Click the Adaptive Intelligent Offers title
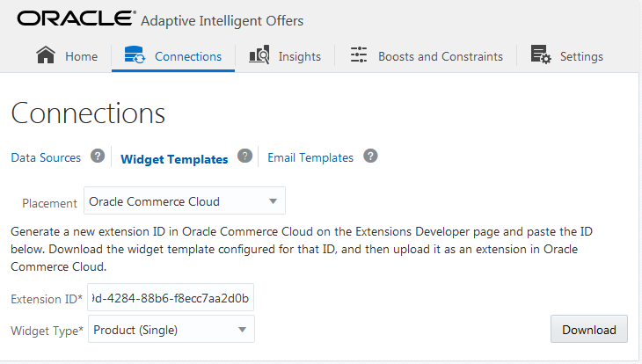The height and width of the screenshot is (364, 642). click(x=222, y=20)
